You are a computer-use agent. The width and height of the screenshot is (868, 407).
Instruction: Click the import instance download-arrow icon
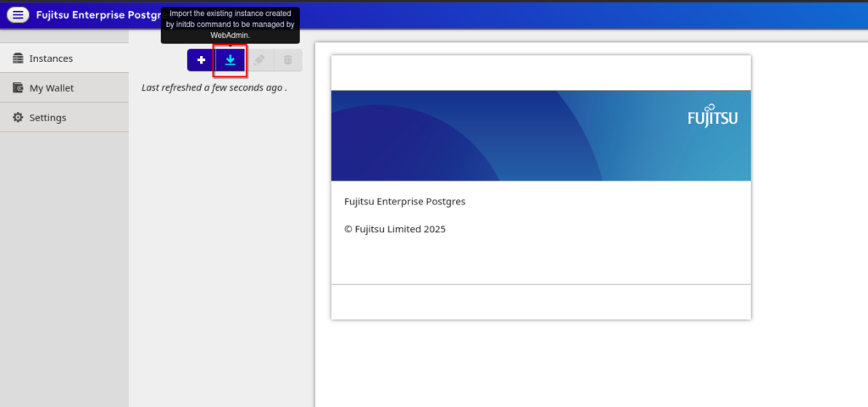230,60
